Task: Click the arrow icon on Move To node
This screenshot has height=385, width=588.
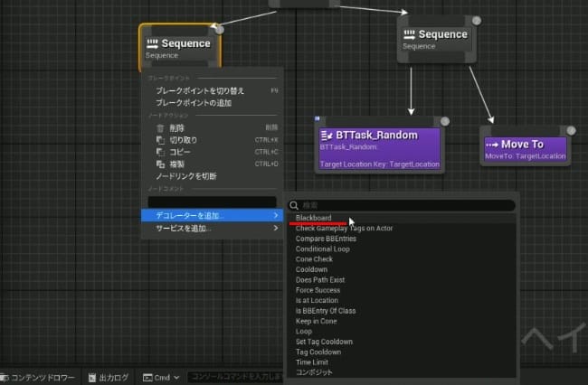Action: point(491,145)
